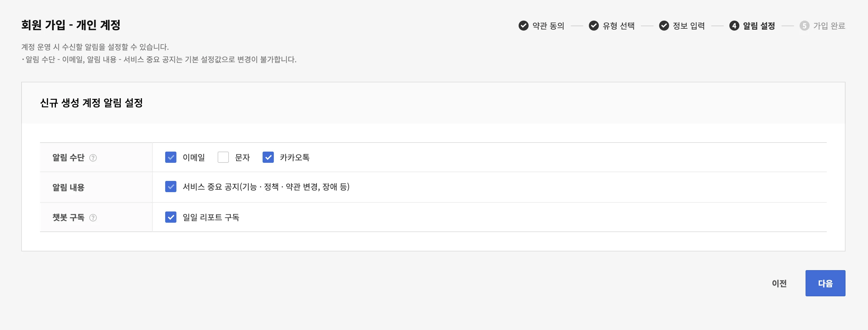Uncheck 일일 리포트 구독 checkbox

click(171, 217)
